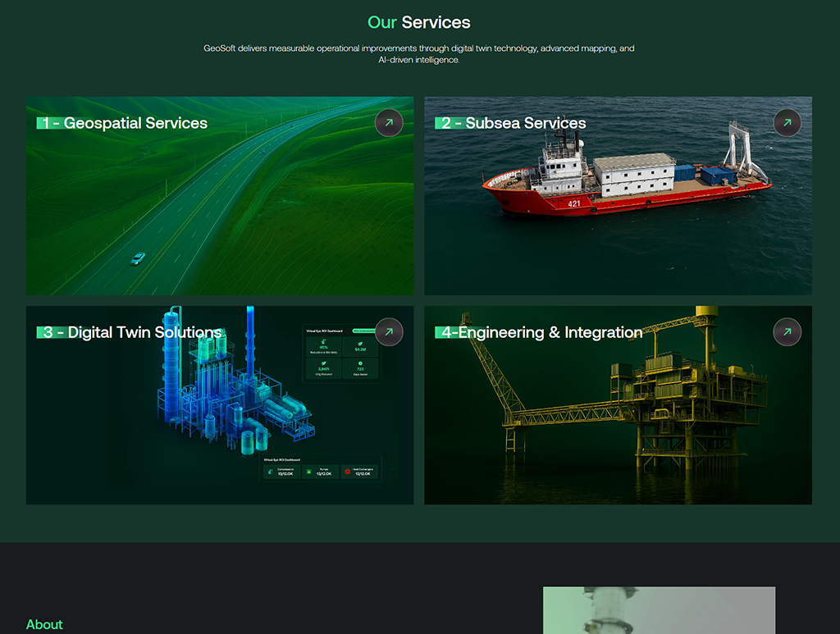
Task: Click the 'Our Services' section heading
Action: tap(419, 22)
